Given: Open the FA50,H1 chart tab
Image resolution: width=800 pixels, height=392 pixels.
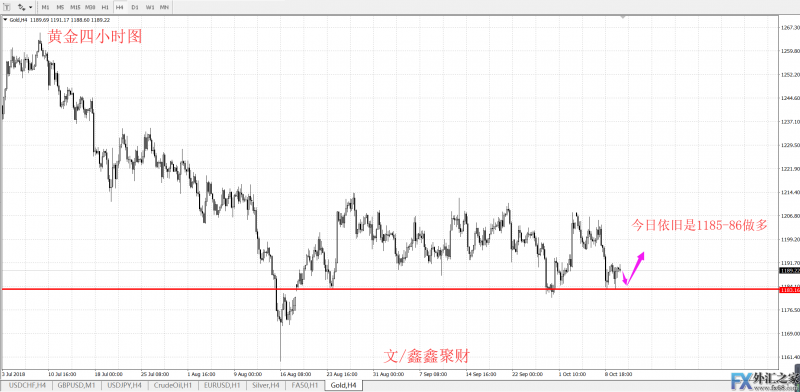Looking at the screenshot, I should (x=305, y=386).
